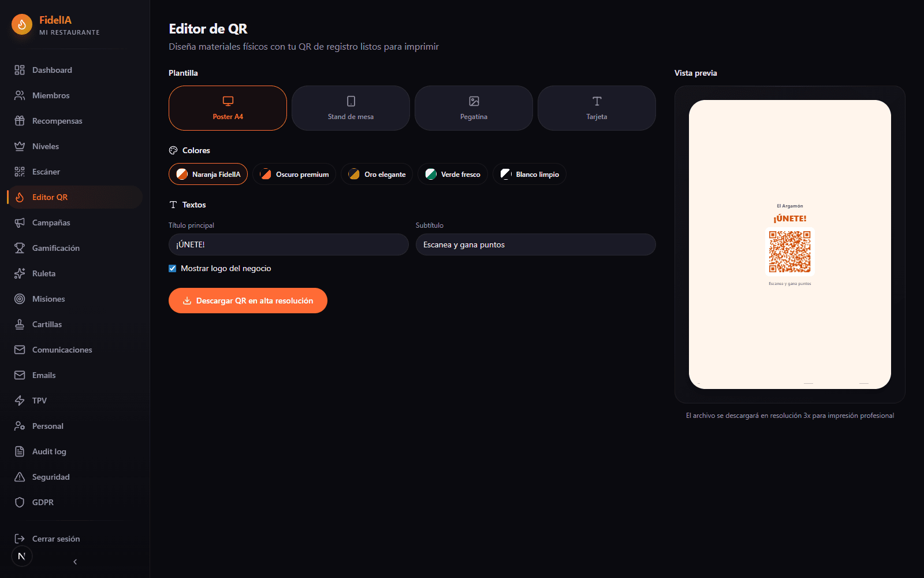Click the FidelIA brand name
924x578 pixels.
(55, 20)
